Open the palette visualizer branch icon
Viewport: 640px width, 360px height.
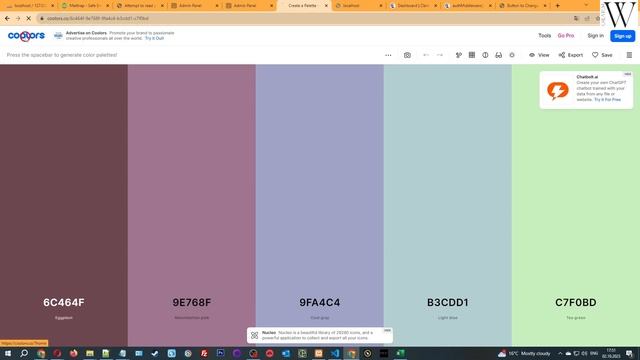click(x=459, y=55)
